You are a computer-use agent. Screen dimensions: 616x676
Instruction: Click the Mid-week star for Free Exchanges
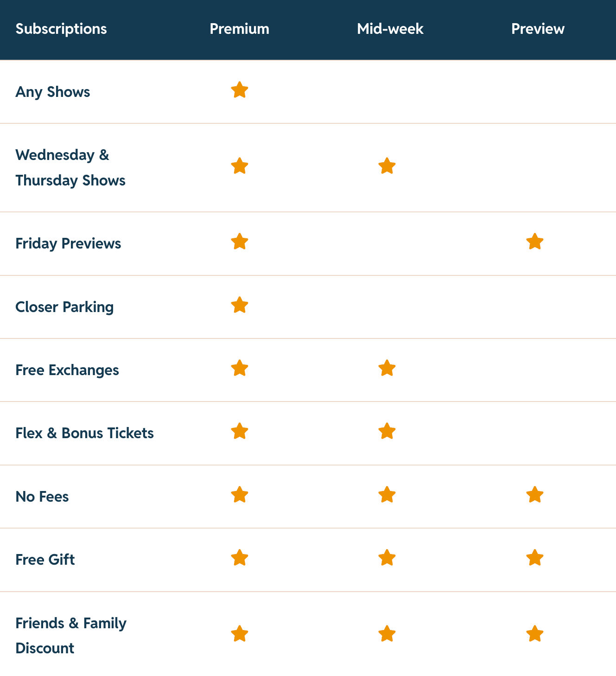coord(387,368)
